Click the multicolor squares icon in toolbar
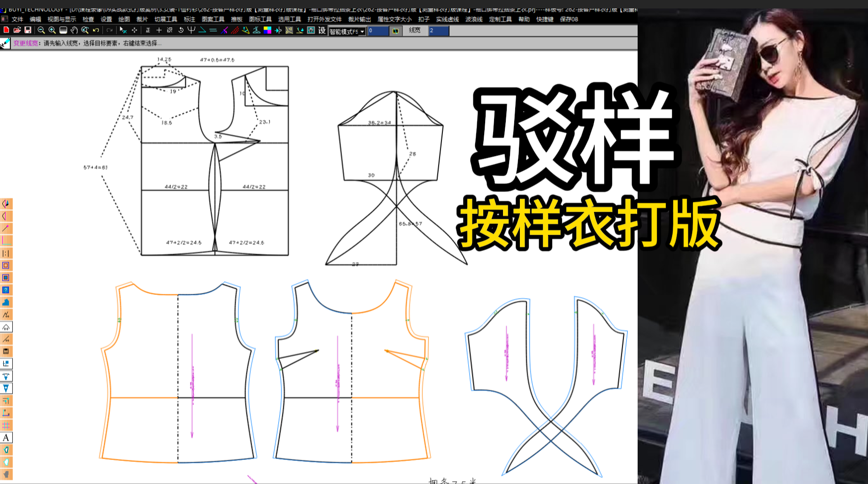This screenshot has width=868, height=484. tap(267, 30)
